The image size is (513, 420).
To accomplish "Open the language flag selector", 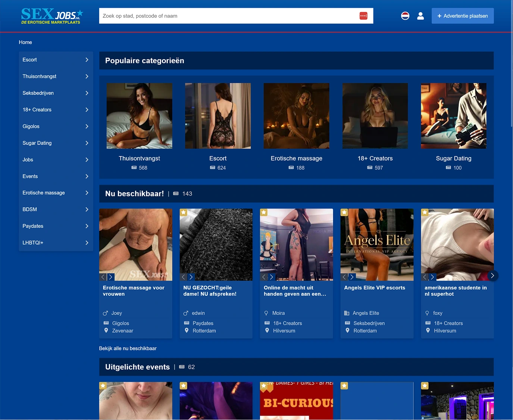I will coord(405,16).
